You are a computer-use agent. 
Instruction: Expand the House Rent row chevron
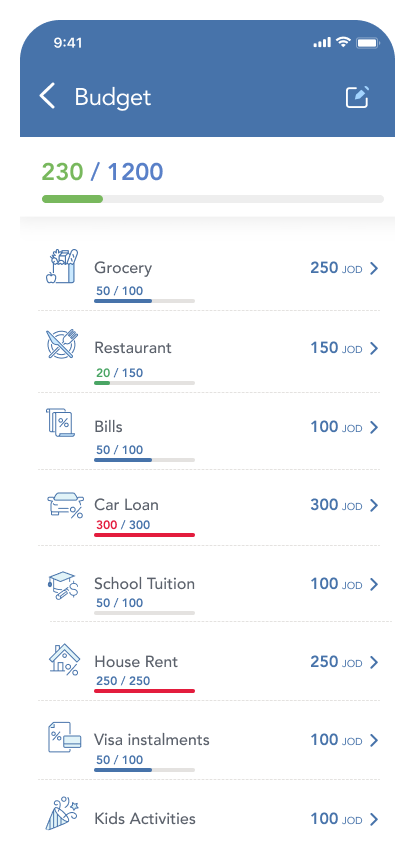tap(374, 662)
